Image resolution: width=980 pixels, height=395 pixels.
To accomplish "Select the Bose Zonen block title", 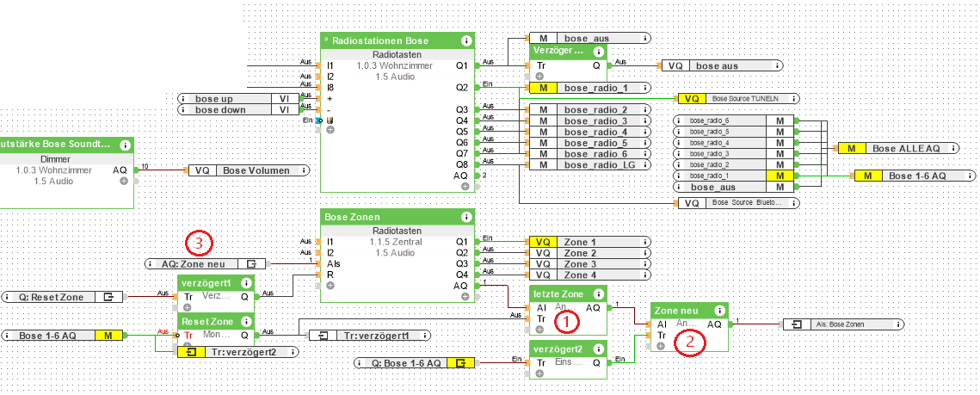I will coord(353,218).
